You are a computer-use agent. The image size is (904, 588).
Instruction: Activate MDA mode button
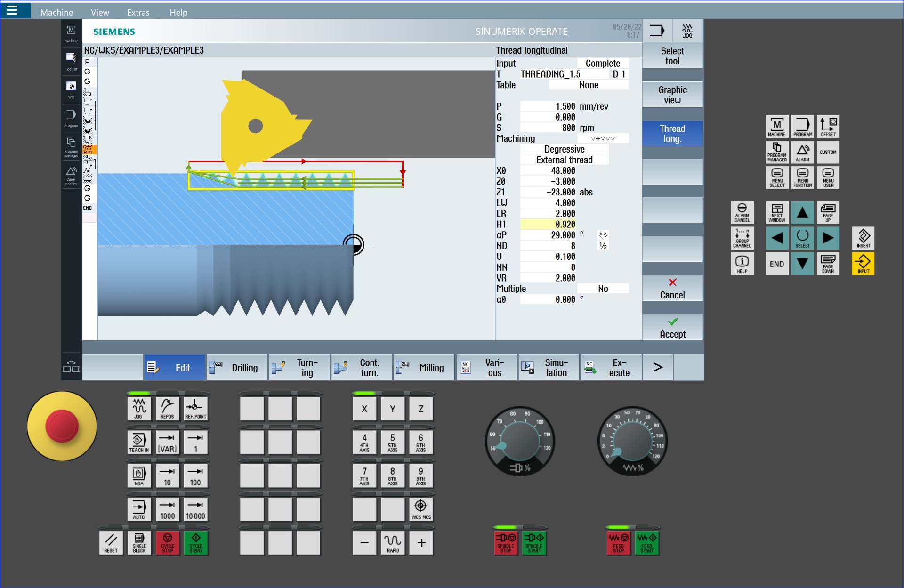(x=138, y=475)
